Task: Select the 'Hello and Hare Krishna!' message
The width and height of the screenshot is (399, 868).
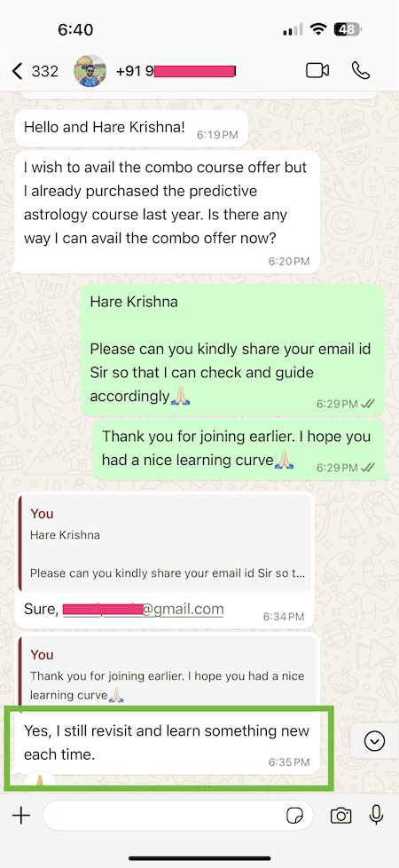Action: click(130, 127)
